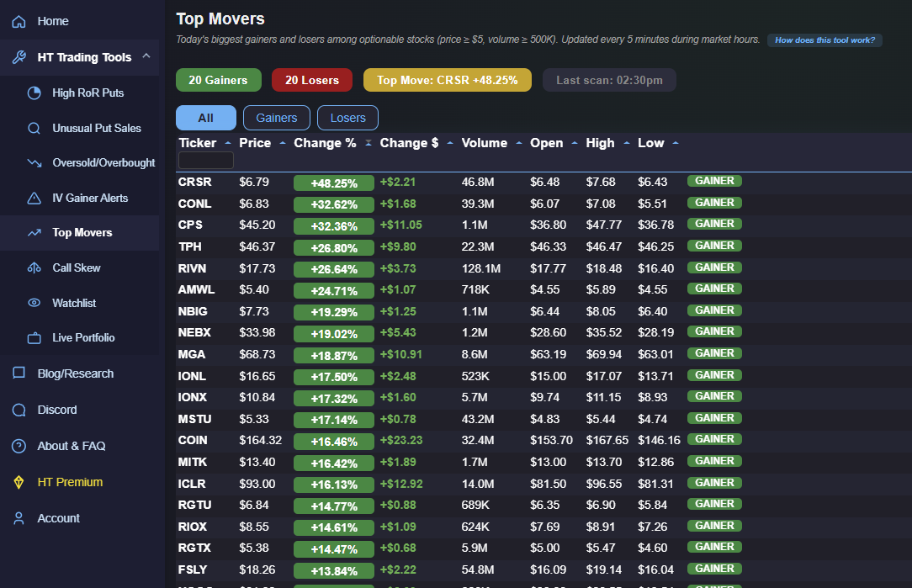Switch filter to Losers only

point(347,117)
